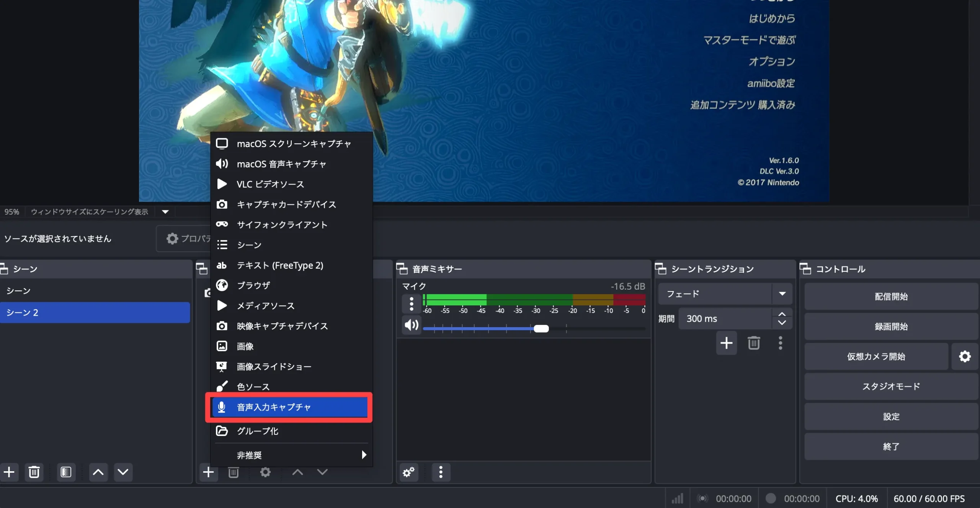Select ブラウザ source in the menu
The height and width of the screenshot is (508, 980).
[x=291, y=285]
